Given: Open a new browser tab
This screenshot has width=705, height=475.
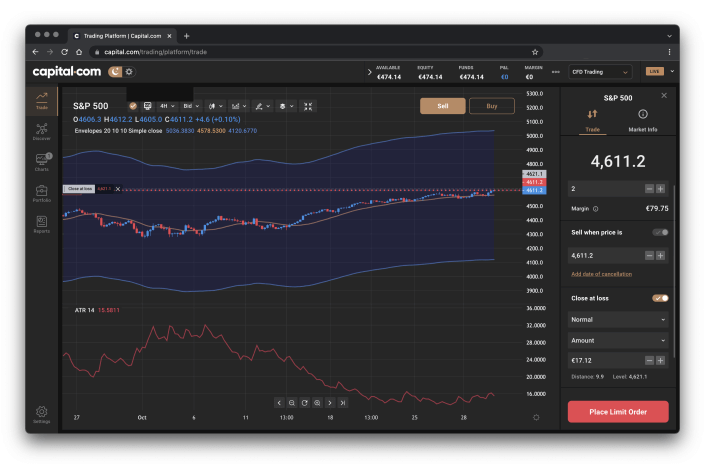Looking at the screenshot, I should [186, 36].
